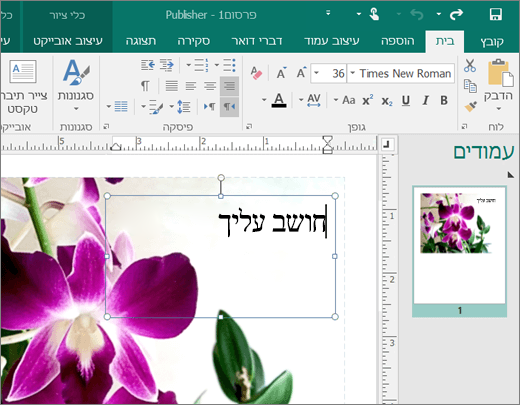Click the Bullets list icon

point(229,65)
